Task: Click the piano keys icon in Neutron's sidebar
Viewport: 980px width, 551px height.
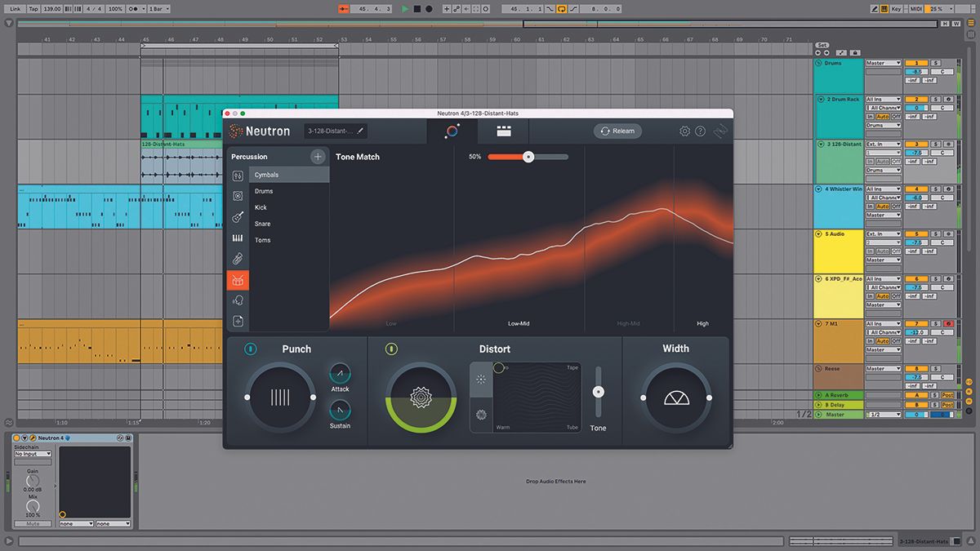Action: 238,236
